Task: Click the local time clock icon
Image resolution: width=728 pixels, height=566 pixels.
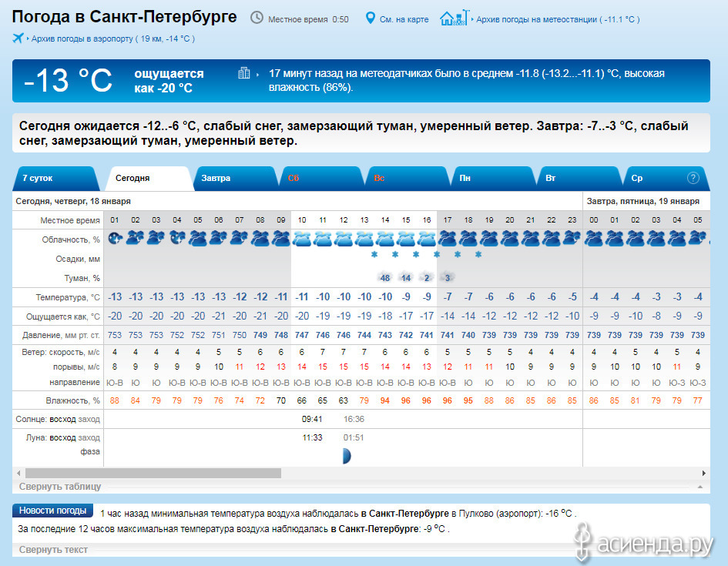Action: 257,18
